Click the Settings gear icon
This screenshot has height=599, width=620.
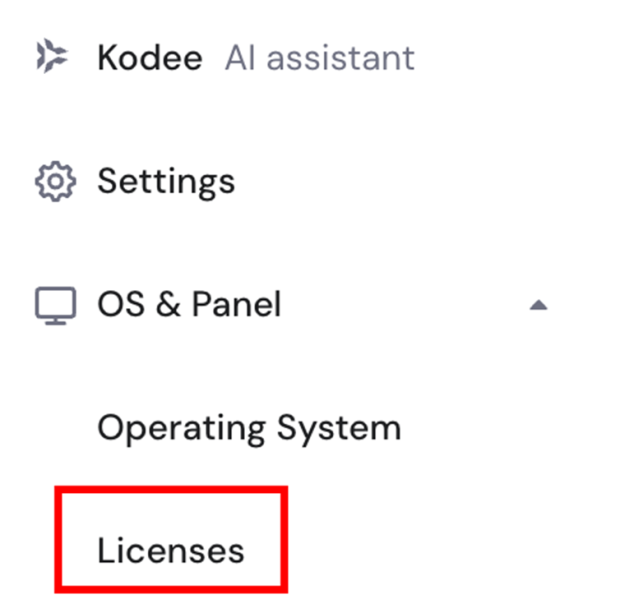point(55,182)
